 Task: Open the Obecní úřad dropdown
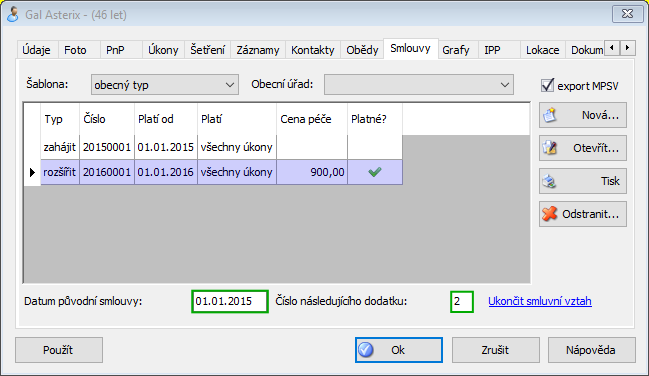pyautogui.click(x=419, y=85)
